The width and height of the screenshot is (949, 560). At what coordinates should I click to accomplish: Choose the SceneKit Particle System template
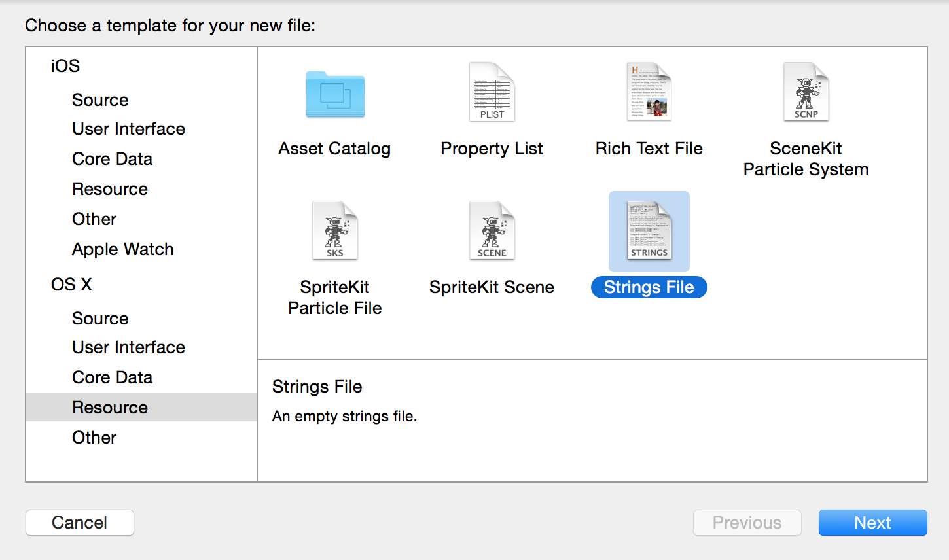806,92
